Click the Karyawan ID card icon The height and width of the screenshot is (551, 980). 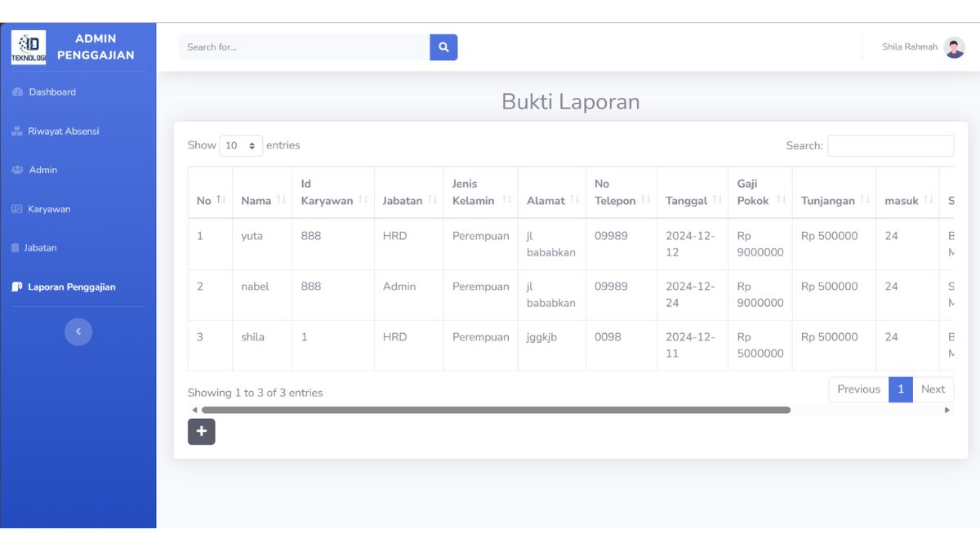pos(17,209)
